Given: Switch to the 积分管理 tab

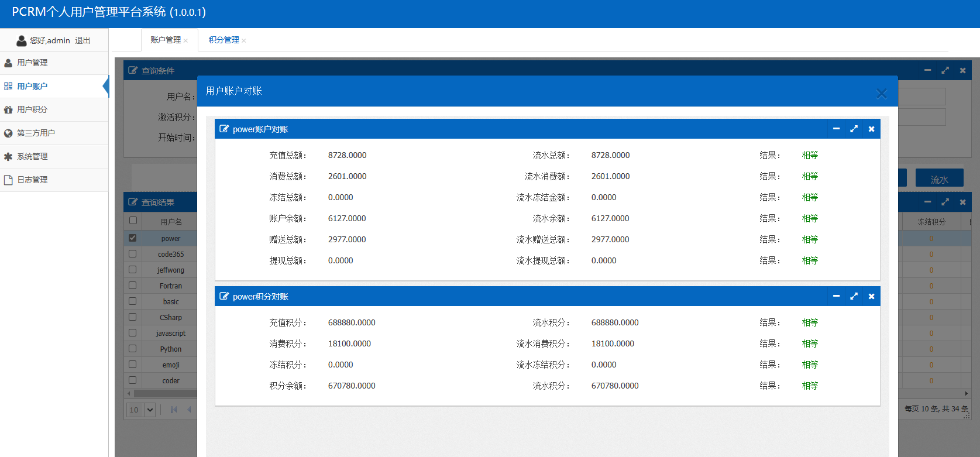Looking at the screenshot, I should pyautogui.click(x=223, y=40).
